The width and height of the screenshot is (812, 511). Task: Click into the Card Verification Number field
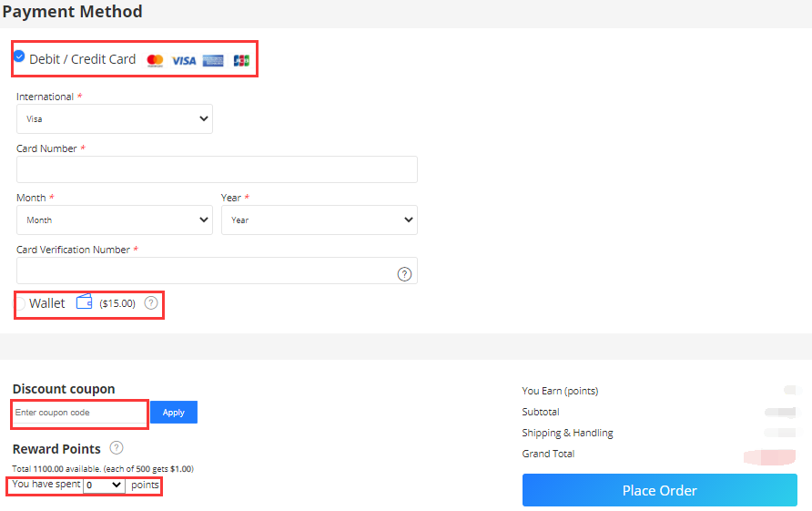click(205, 271)
